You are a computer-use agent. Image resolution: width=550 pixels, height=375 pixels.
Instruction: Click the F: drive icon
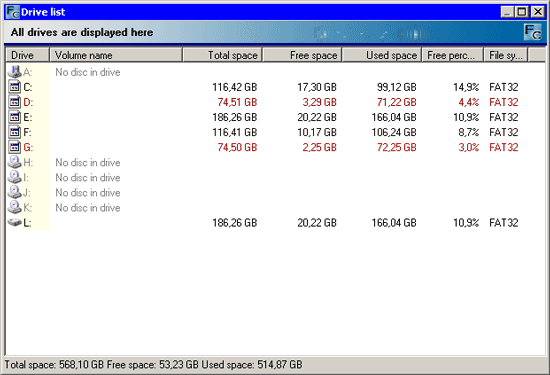click(x=14, y=132)
